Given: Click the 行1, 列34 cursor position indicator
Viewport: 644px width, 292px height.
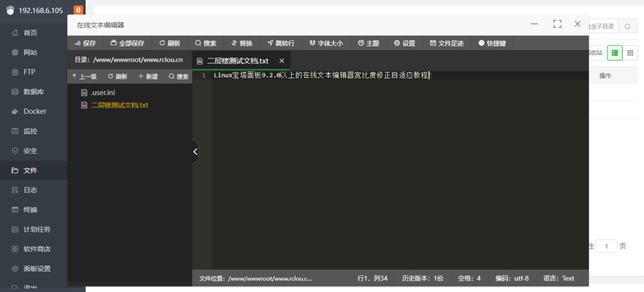Looking at the screenshot, I should [x=373, y=278].
